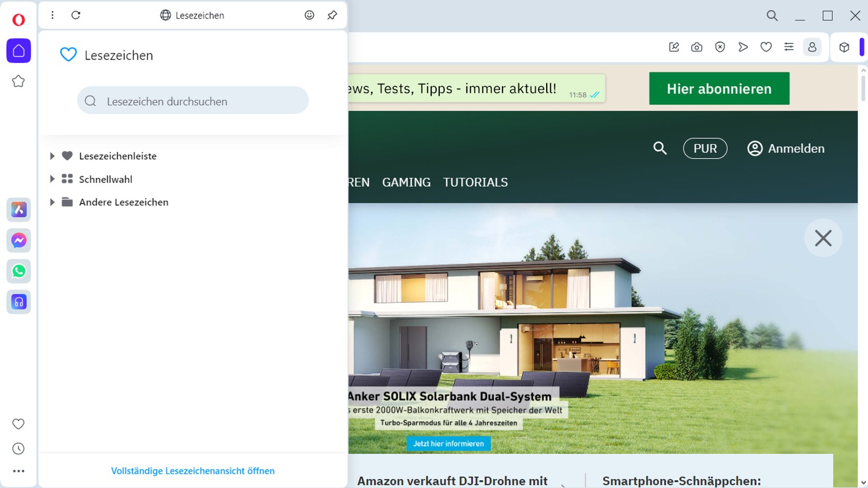
Task: Click the search icon in the title bar
Action: pyautogui.click(x=772, y=16)
